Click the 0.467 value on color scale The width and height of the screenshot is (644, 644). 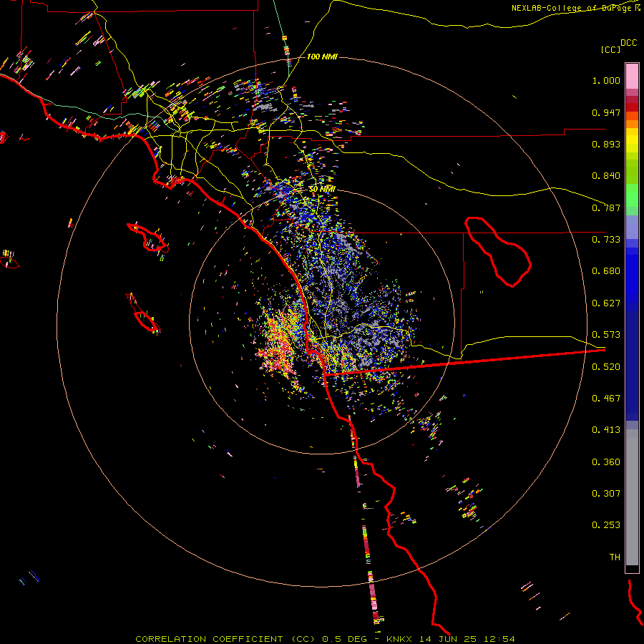click(x=606, y=399)
